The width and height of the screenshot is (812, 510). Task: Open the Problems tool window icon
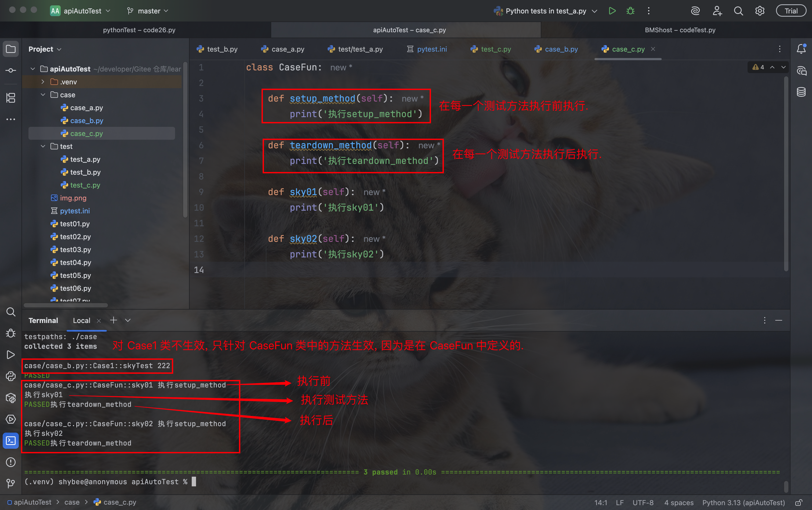point(11,462)
